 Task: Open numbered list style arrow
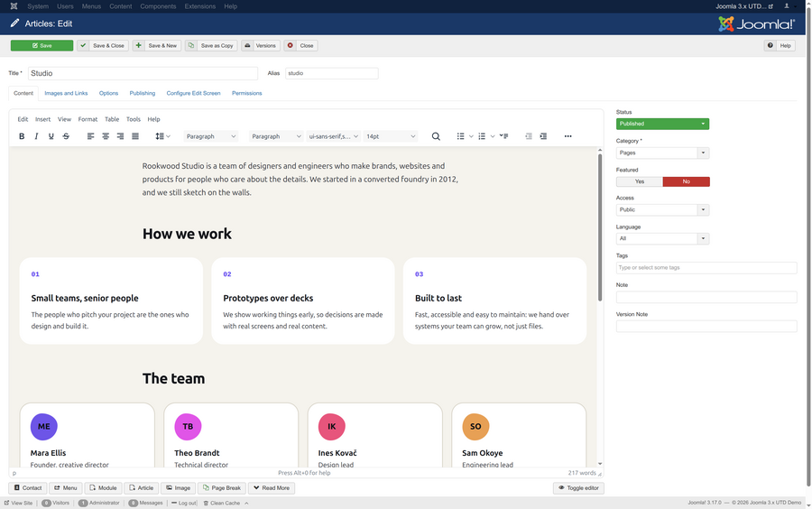tap(493, 136)
